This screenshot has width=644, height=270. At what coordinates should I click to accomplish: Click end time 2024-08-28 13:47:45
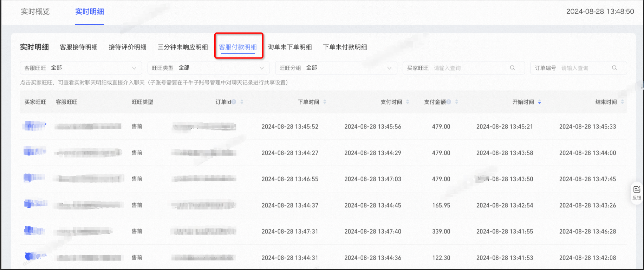click(x=588, y=179)
